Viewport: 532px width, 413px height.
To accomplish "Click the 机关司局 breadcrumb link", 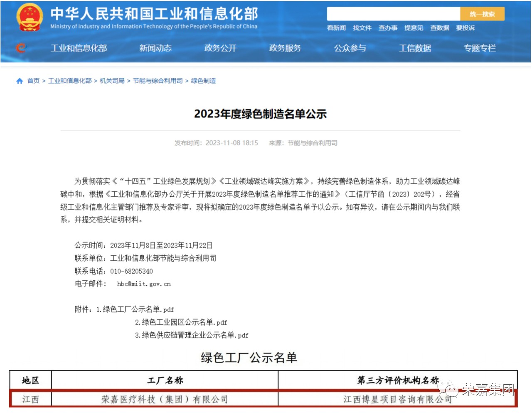I will [x=112, y=81].
